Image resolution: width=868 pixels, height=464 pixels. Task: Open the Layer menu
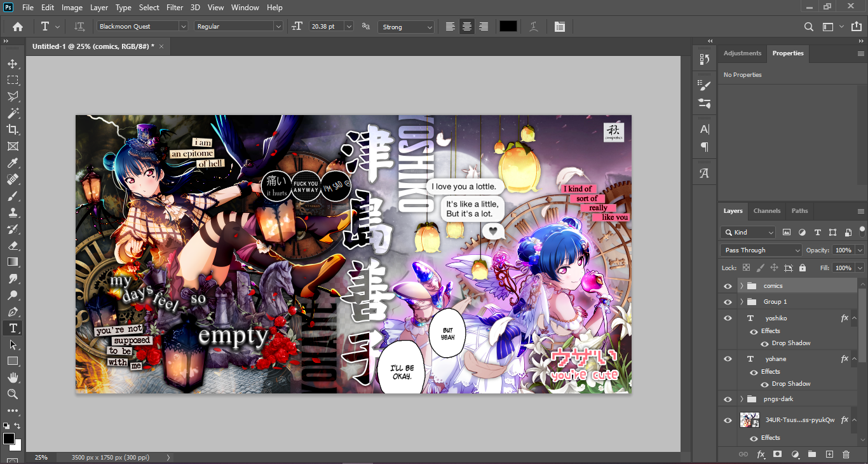tap(99, 8)
